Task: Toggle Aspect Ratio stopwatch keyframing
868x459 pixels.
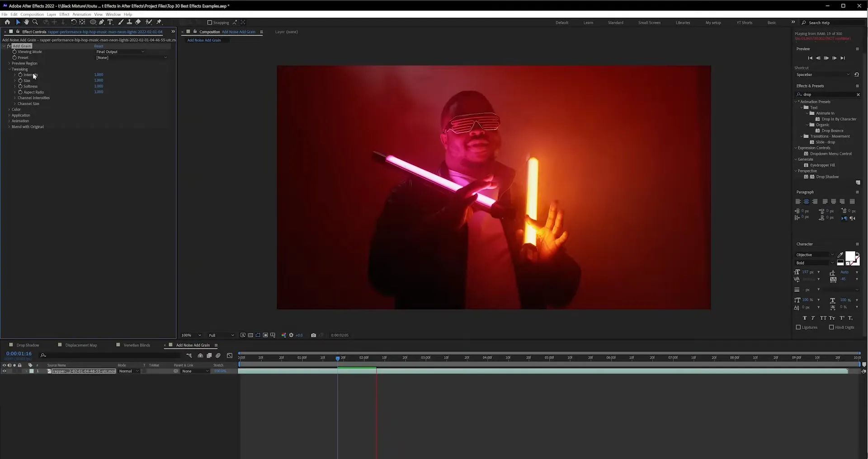Action: click(20, 92)
